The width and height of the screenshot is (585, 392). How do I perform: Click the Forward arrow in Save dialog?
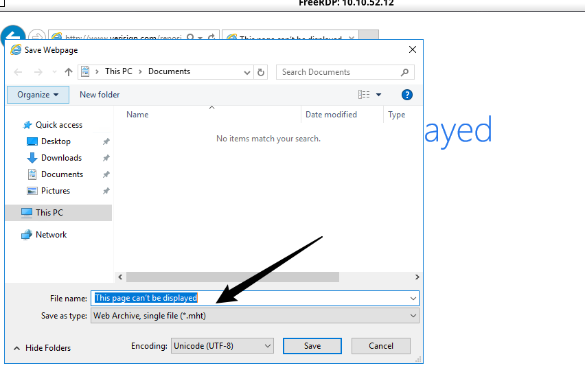coord(38,72)
